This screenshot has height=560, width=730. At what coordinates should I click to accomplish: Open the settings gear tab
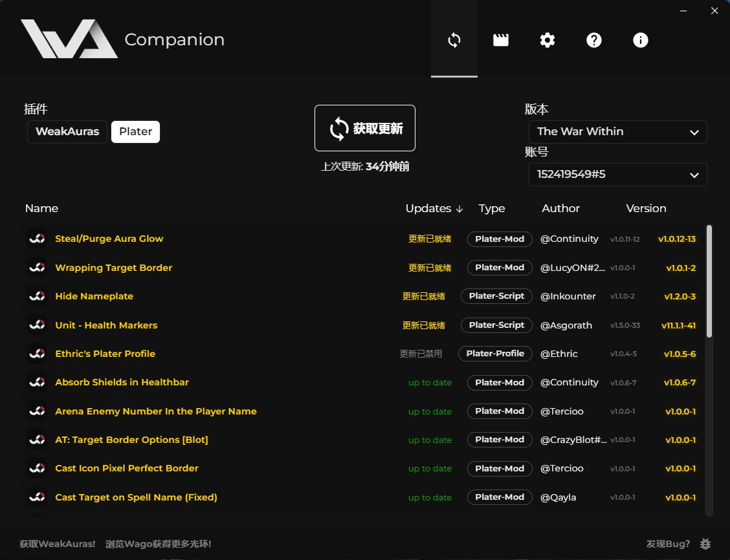[x=547, y=40]
